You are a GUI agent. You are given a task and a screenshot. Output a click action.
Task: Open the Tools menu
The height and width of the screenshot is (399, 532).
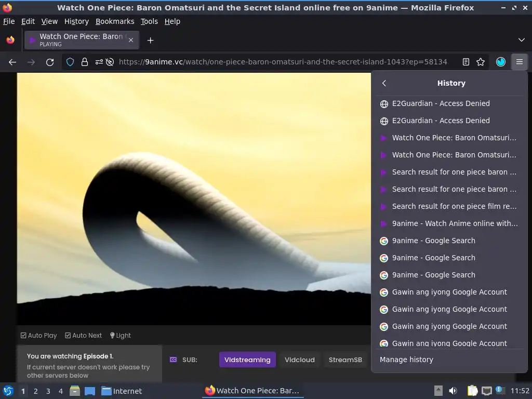click(x=149, y=21)
